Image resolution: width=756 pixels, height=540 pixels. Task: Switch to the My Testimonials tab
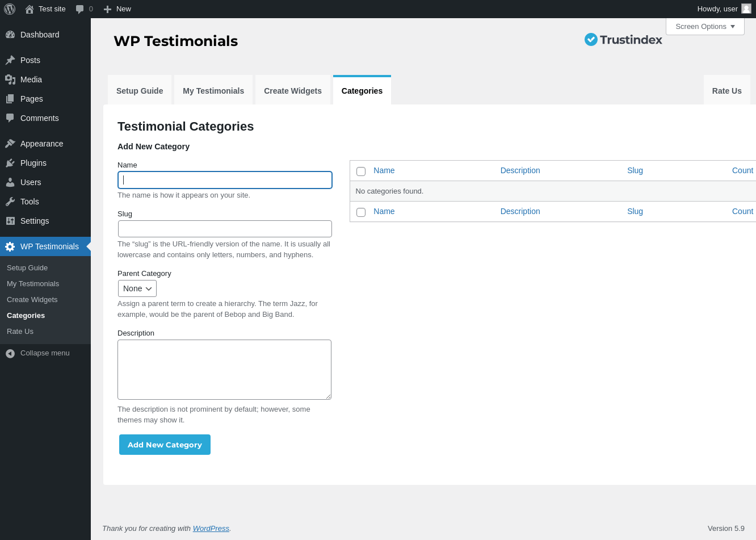pos(213,91)
